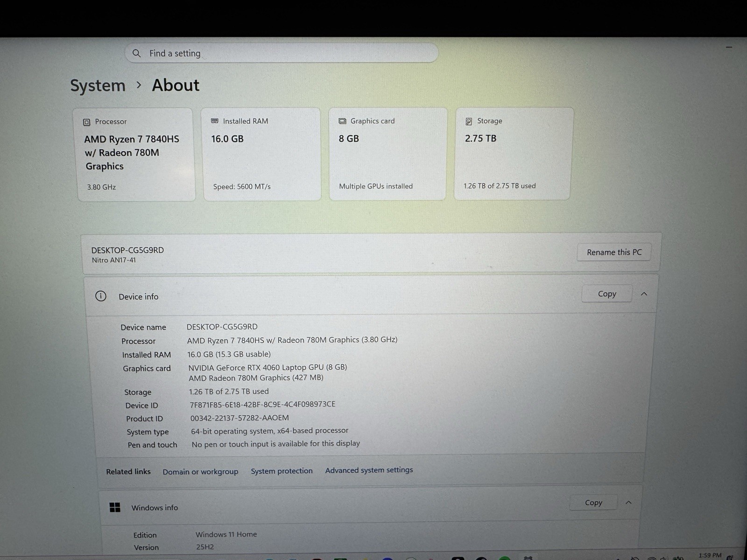Click "Multiple GPUs installed" text
This screenshot has width=747, height=560.
coord(376,186)
